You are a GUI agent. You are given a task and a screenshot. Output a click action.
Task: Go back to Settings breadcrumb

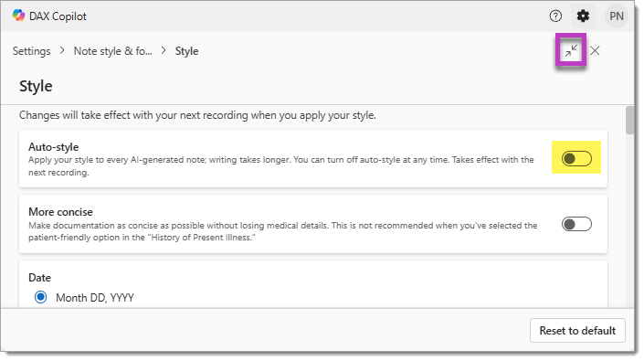tap(31, 51)
